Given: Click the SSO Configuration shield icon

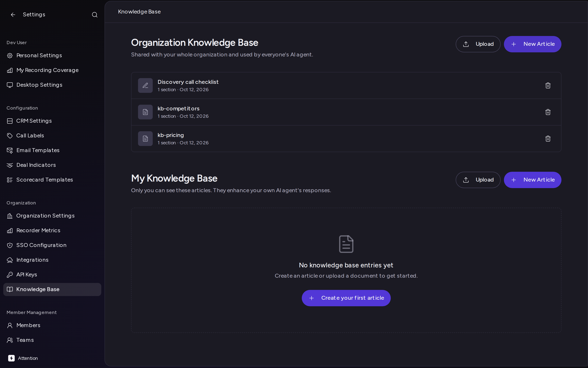Looking at the screenshot, I should [10, 245].
